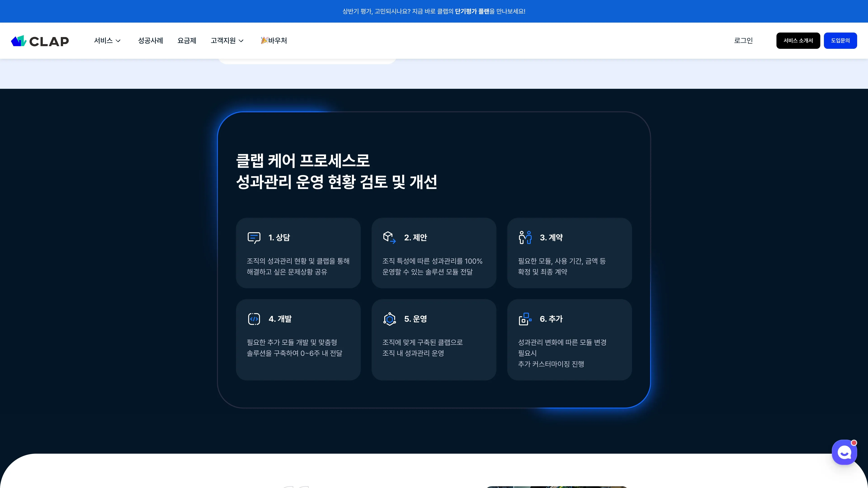
Task: Click text 조직 특성에 따른 성과관리를 100%
Action: 432,261
